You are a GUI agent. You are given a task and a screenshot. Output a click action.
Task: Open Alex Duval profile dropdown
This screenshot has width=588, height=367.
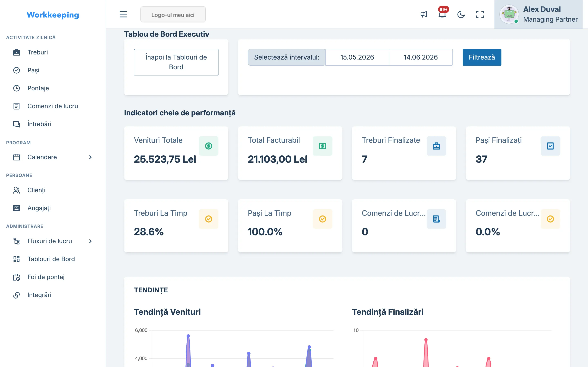[x=538, y=14]
